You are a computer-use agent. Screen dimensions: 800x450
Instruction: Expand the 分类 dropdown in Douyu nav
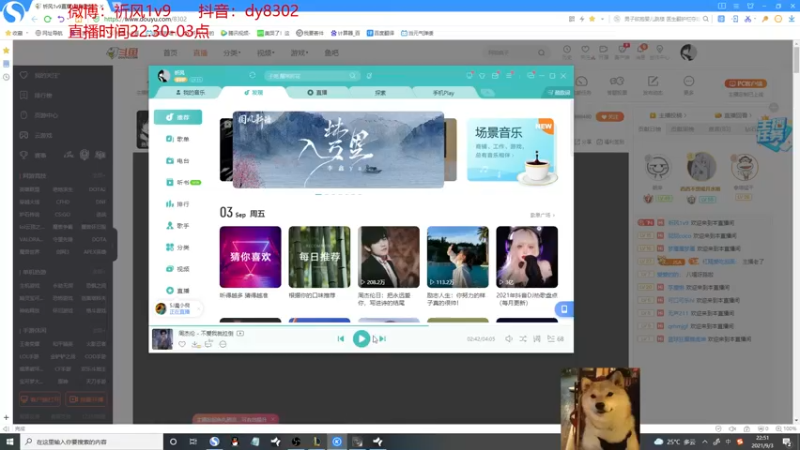coord(232,53)
